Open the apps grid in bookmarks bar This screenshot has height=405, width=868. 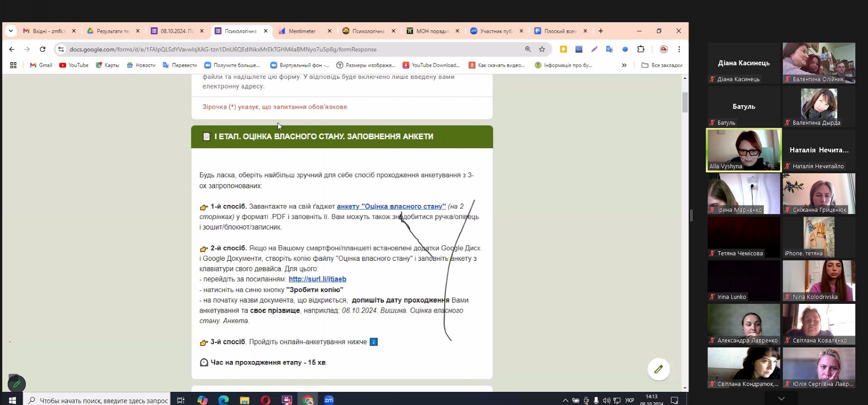13,65
